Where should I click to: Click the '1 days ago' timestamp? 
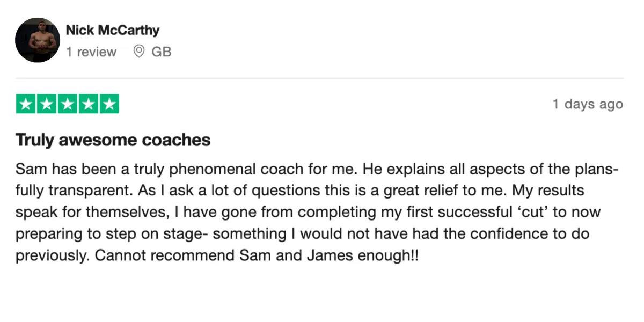pyautogui.click(x=588, y=104)
